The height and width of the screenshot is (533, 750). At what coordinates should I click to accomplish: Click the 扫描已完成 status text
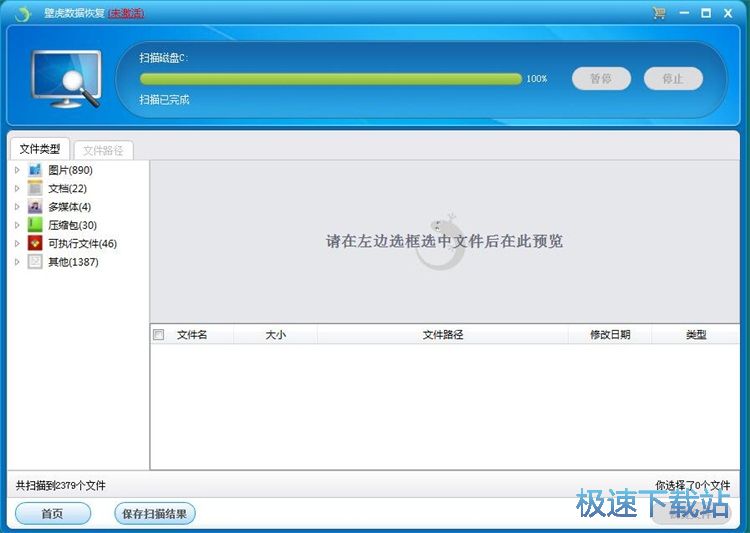(x=164, y=100)
